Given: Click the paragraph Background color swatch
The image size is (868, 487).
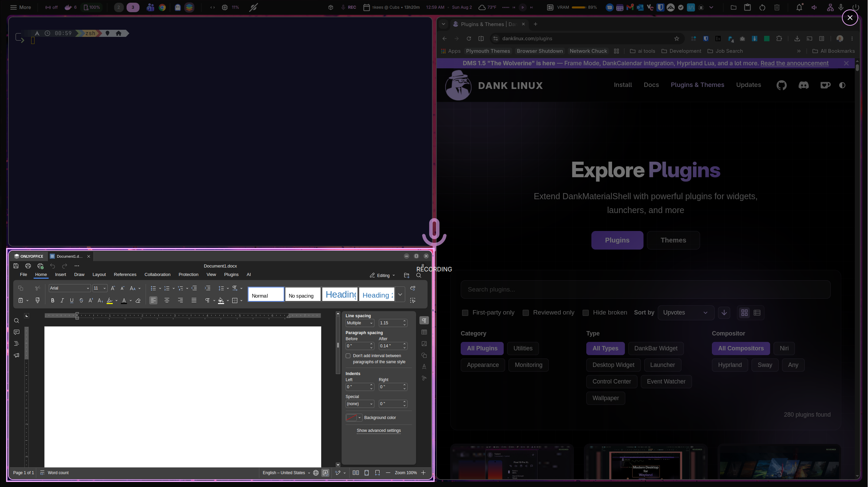Looking at the screenshot, I should coord(351,418).
